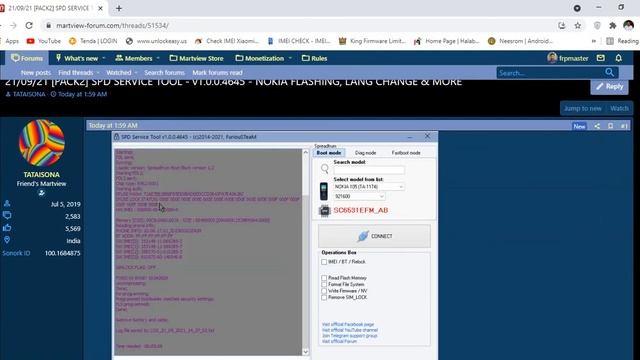
Task: Click the CONNECT button
Action: click(374, 236)
